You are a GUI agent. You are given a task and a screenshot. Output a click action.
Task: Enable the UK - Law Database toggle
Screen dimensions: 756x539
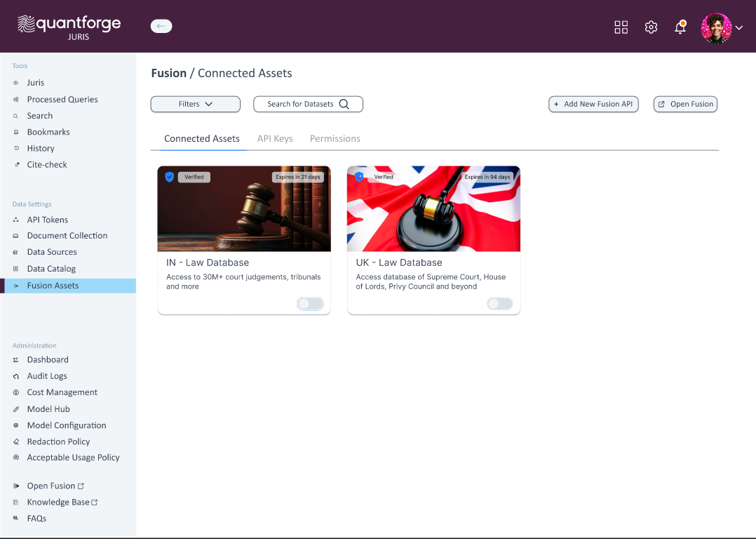pyautogui.click(x=499, y=304)
